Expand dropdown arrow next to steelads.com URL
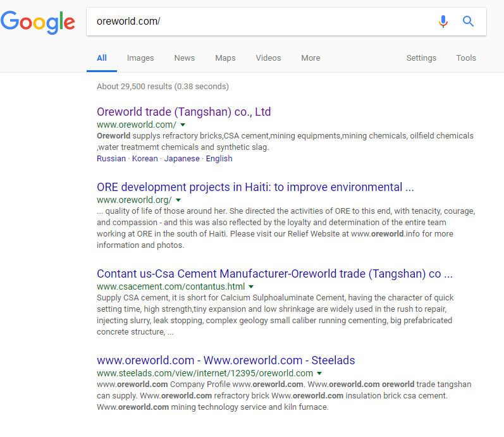 point(319,373)
